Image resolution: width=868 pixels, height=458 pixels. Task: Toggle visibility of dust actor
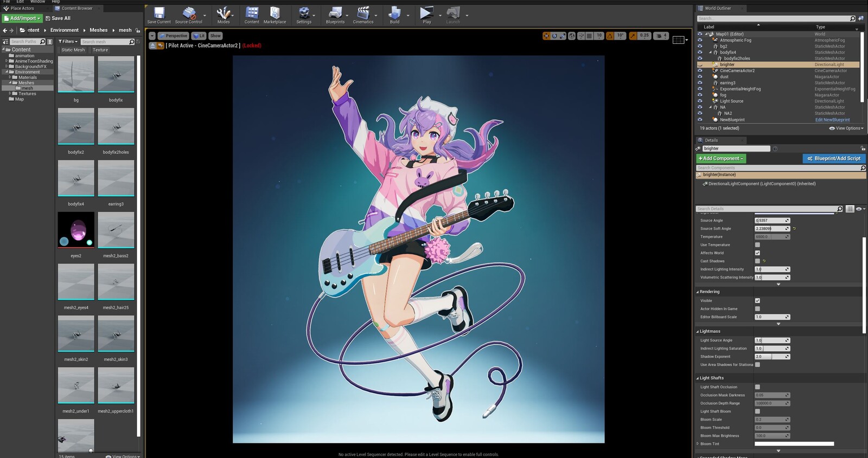click(x=700, y=76)
